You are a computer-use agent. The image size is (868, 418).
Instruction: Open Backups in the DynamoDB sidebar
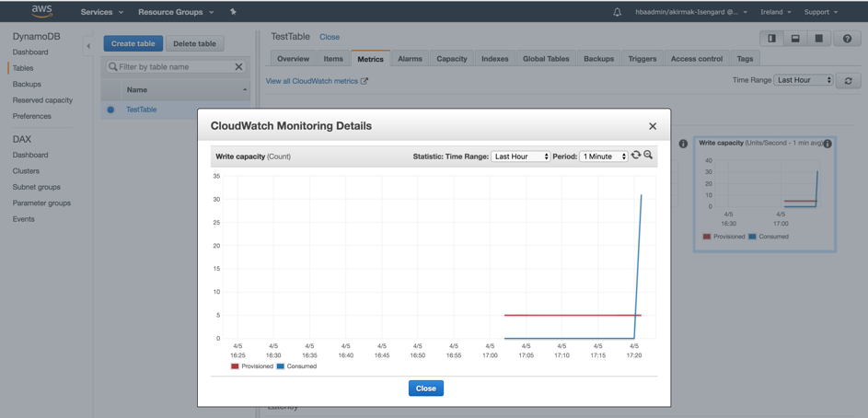[x=27, y=84]
